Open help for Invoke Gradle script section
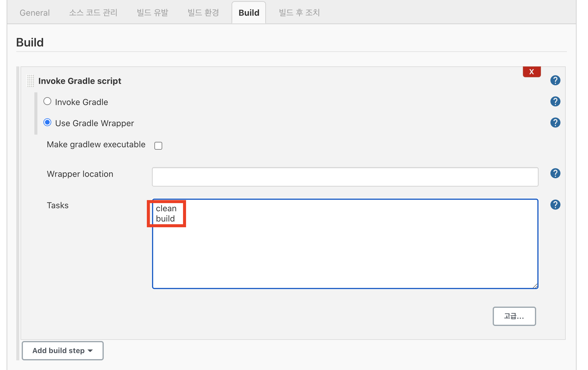The height and width of the screenshot is (370, 588). [555, 80]
